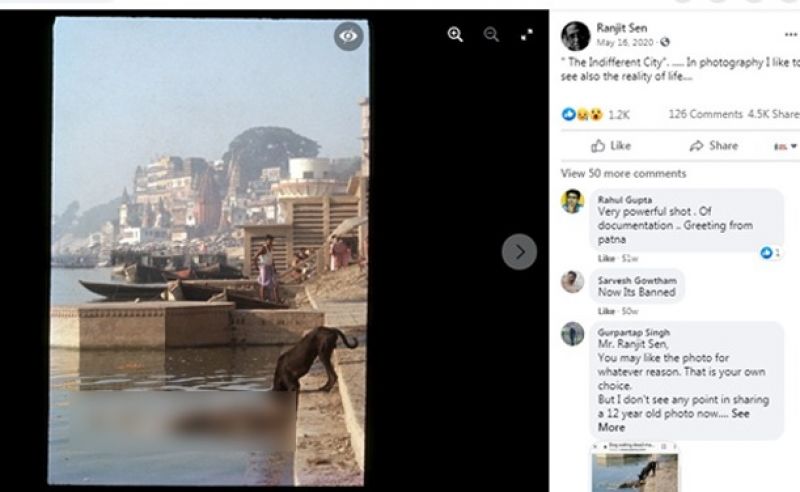Toggle sensitive photo visibility eye icon

[x=348, y=37]
